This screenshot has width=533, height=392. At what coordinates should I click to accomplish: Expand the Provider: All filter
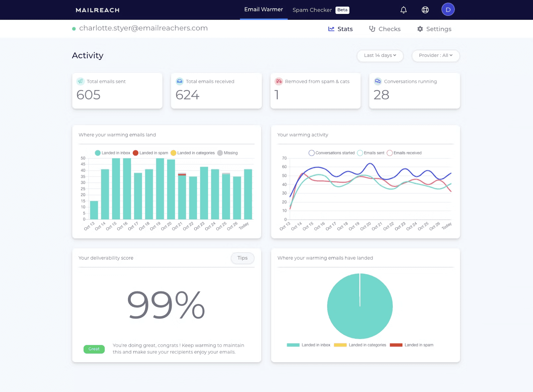point(435,56)
